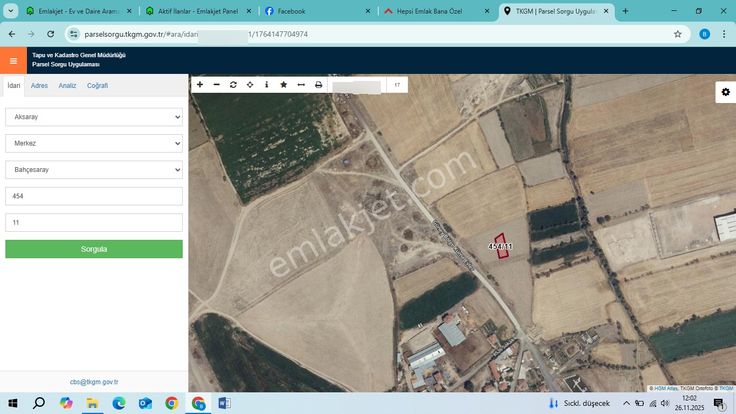Click the zoom level 17 box
Viewport: 736px width, 414px height.
click(397, 85)
